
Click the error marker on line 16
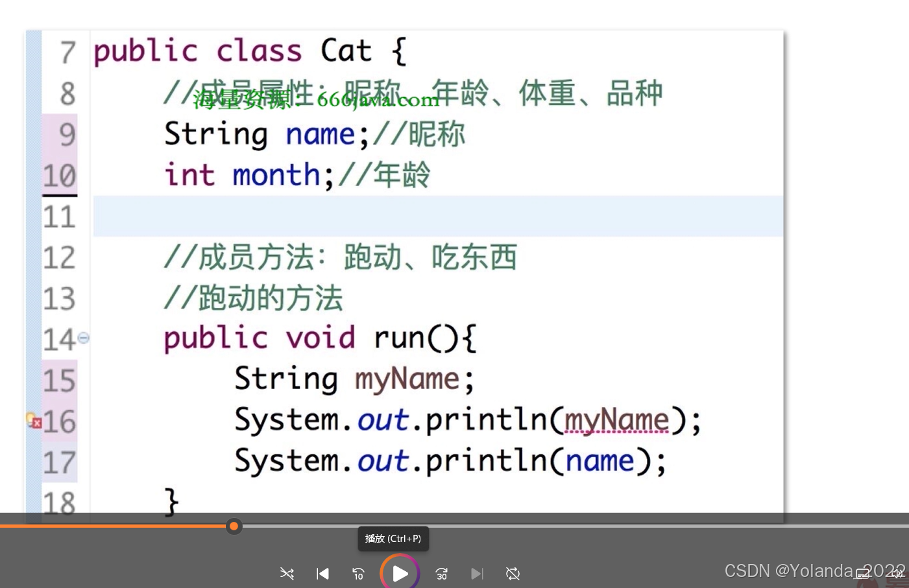click(34, 421)
